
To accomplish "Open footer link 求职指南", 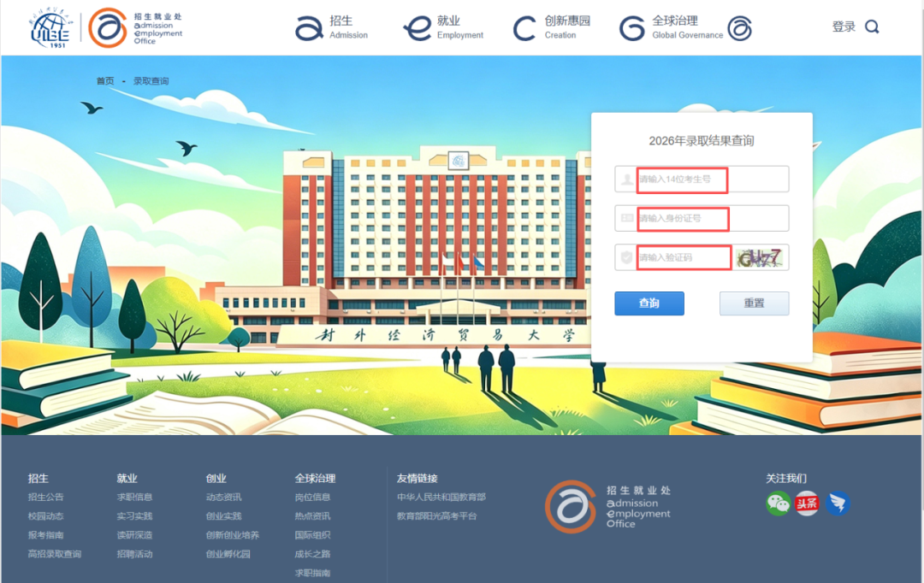I will 313,573.
